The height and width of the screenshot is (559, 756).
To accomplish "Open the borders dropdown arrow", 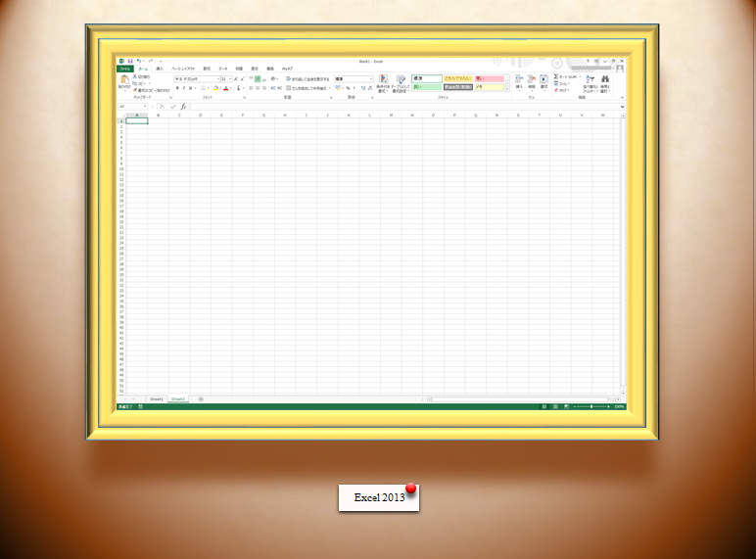I will coord(209,88).
